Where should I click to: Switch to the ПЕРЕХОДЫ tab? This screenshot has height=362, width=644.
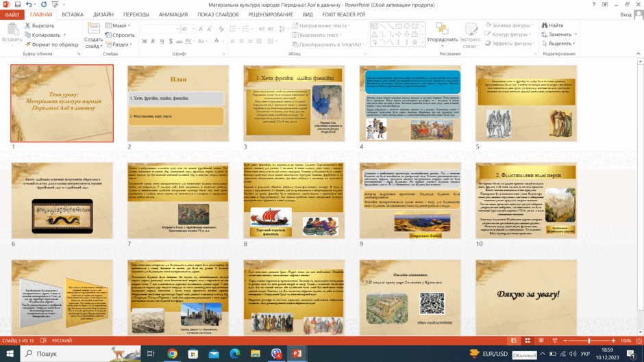click(x=136, y=14)
